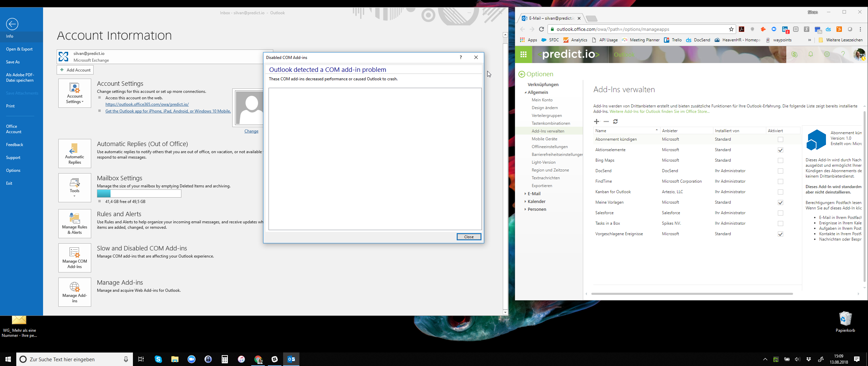Click the OWA horizontal scrollbar

click(x=692, y=294)
